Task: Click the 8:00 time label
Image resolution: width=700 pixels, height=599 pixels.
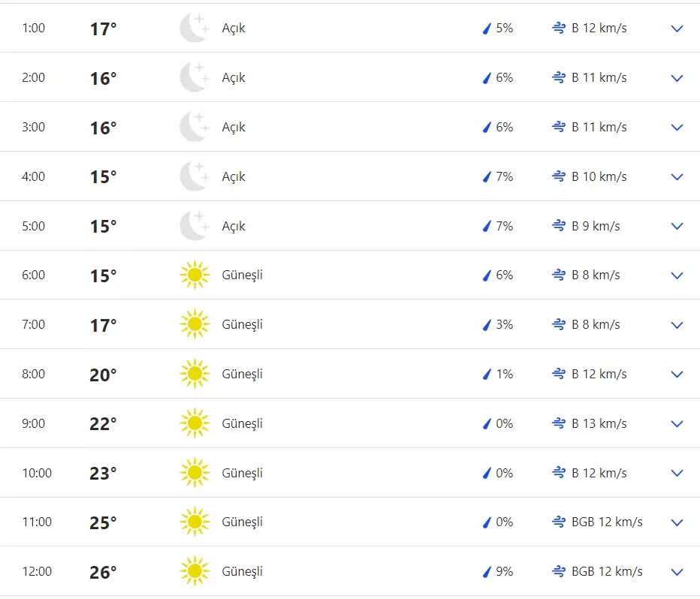Action: (33, 375)
